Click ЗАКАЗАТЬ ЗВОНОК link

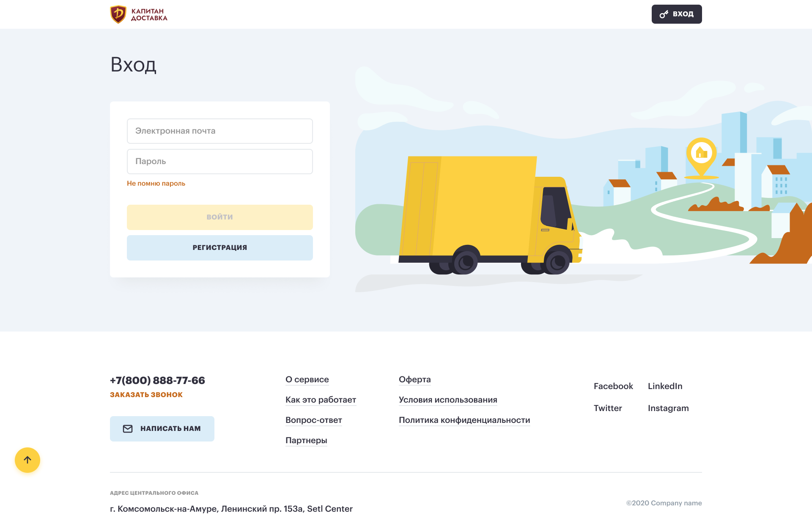point(146,395)
